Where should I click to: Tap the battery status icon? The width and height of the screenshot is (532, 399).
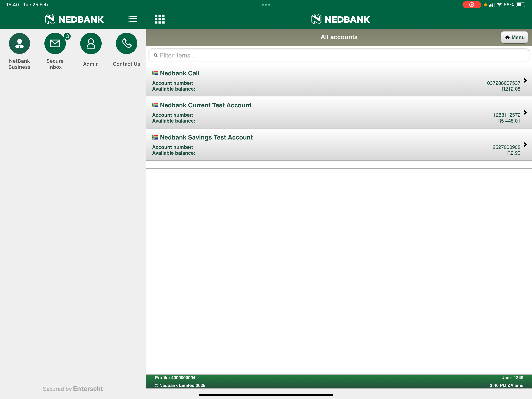[521, 4]
